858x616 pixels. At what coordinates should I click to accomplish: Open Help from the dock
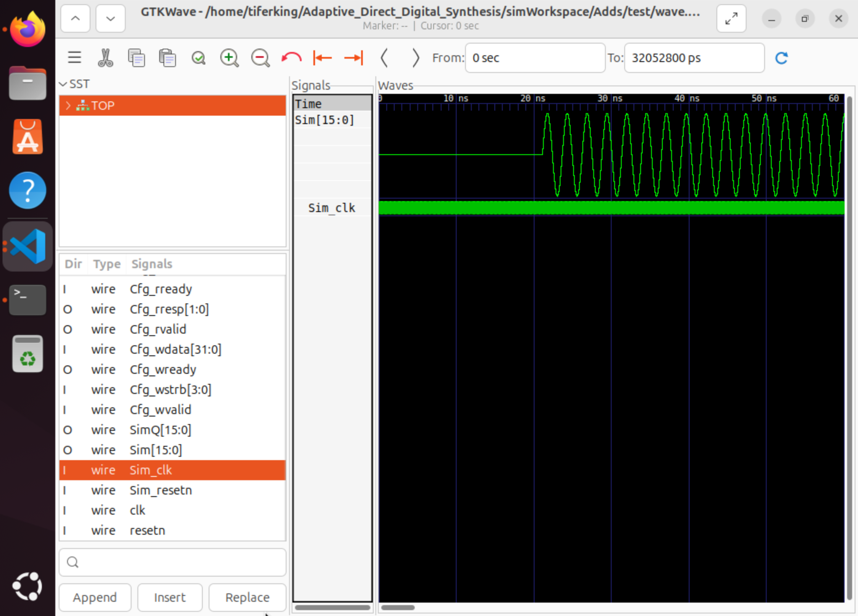pyautogui.click(x=28, y=190)
